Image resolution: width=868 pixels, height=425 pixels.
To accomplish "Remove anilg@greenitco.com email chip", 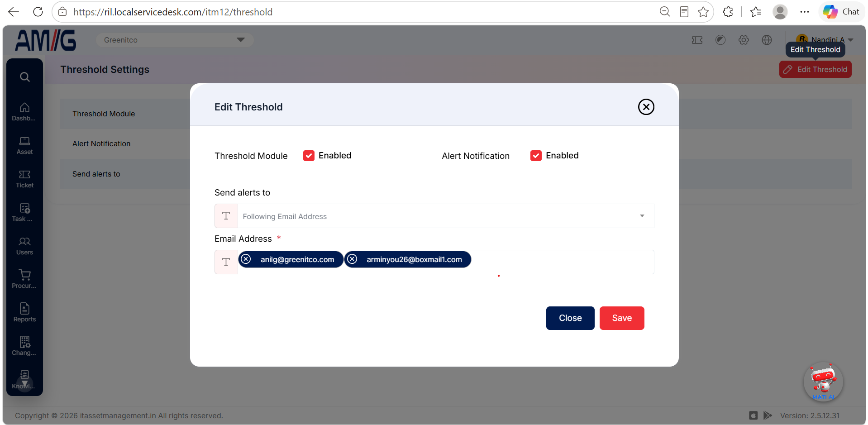I will [x=246, y=259].
